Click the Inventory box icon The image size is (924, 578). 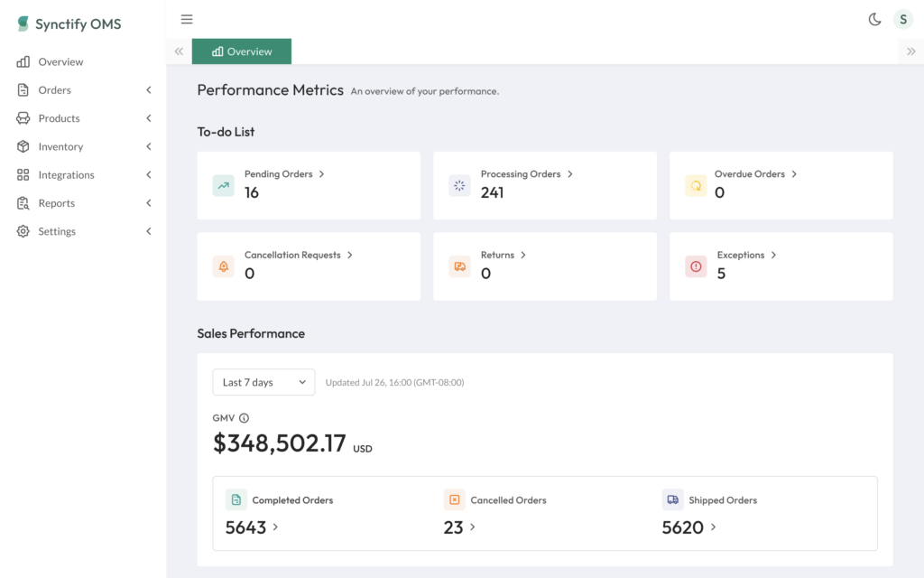click(x=23, y=147)
